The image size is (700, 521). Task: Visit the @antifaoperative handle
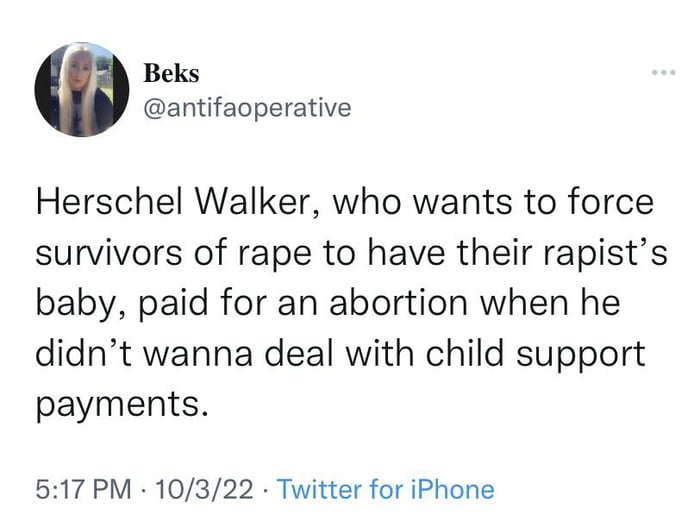pos(247,108)
